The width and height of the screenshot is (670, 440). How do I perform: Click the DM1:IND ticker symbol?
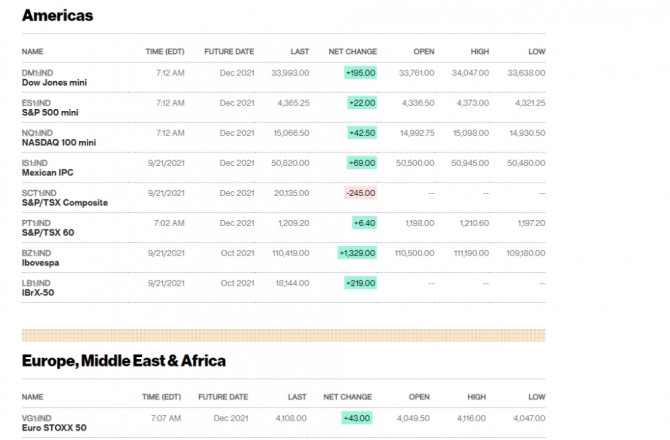pyautogui.click(x=36, y=72)
